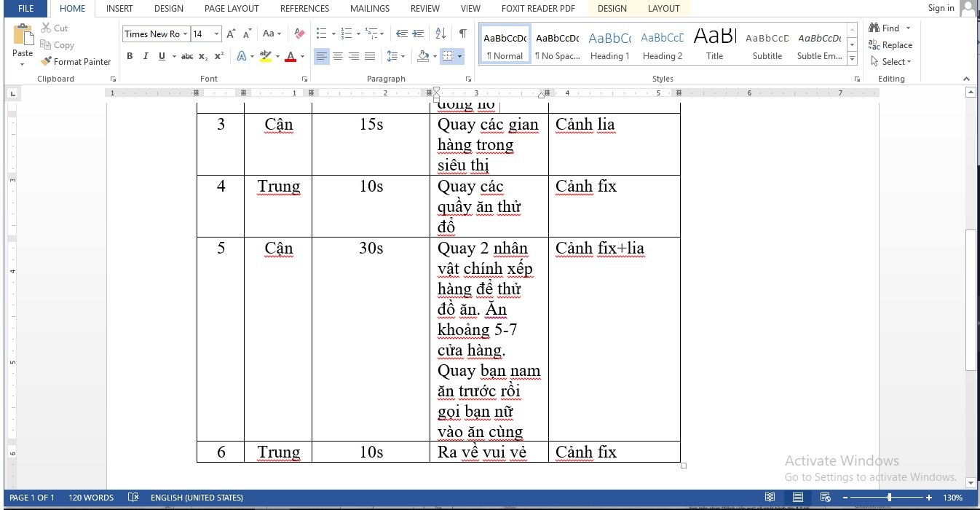Open the FILE tab
Image resolution: width=980 pixels, height=510 pixels.
tap(25, 9)
